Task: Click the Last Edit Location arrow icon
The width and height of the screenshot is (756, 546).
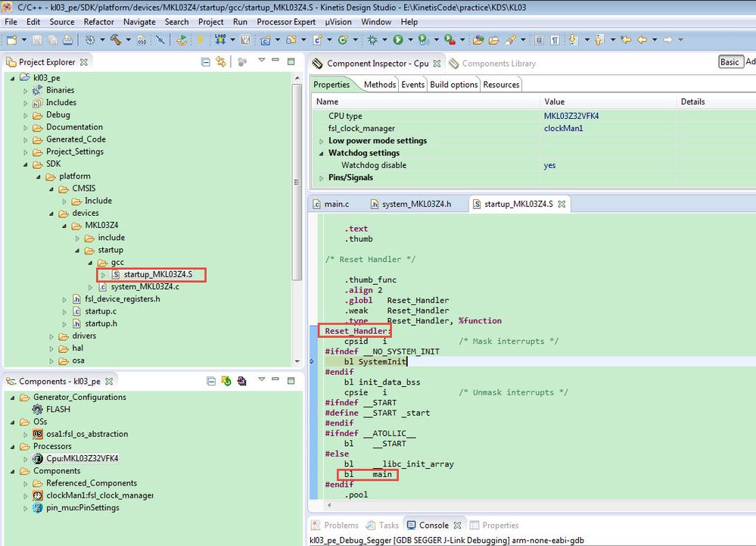Action: tap(626, 40)
